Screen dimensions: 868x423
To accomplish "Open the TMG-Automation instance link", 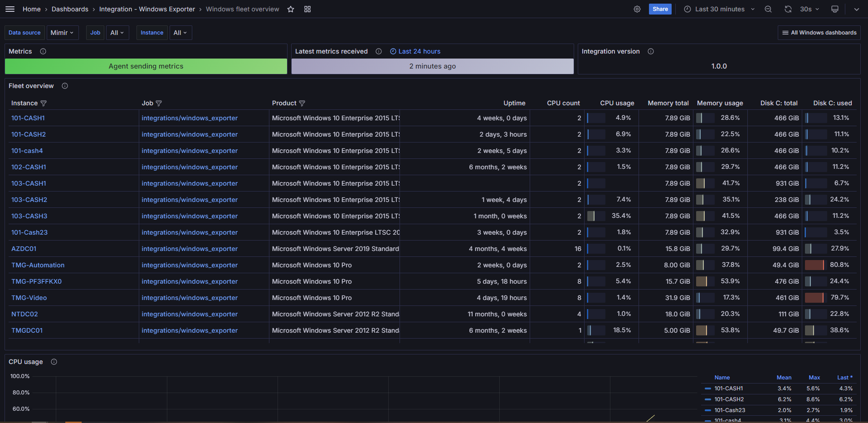I will click(x=38, y=265).
